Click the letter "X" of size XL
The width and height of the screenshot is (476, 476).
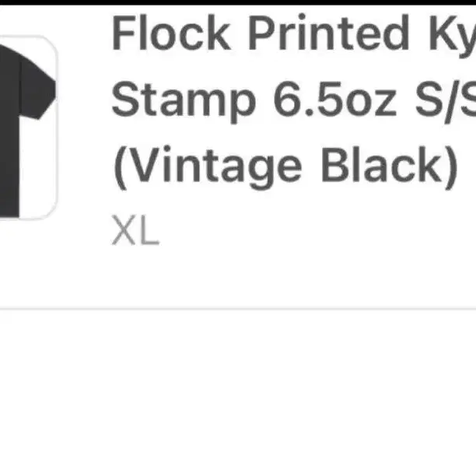click(x=124, y=229)
